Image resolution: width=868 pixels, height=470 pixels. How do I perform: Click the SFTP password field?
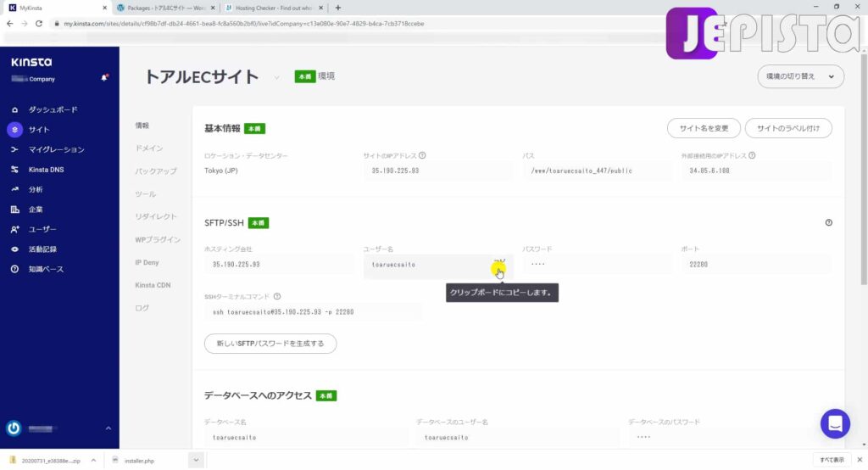point(597,265)
